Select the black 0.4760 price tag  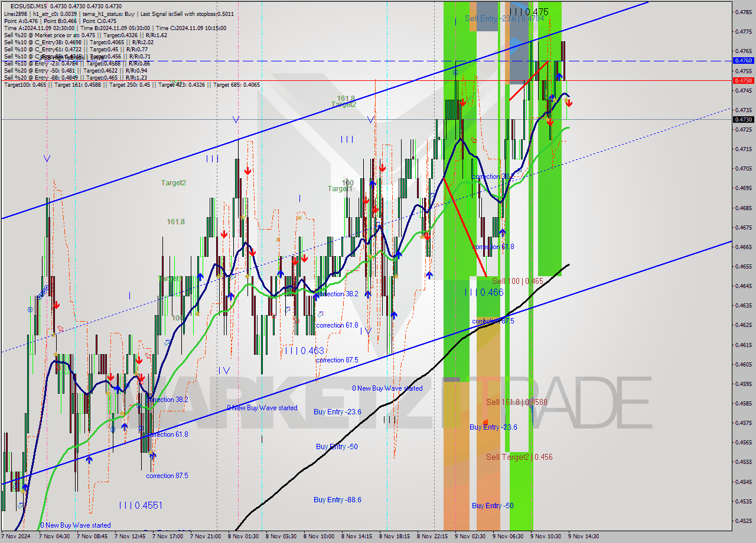point(743,61)
